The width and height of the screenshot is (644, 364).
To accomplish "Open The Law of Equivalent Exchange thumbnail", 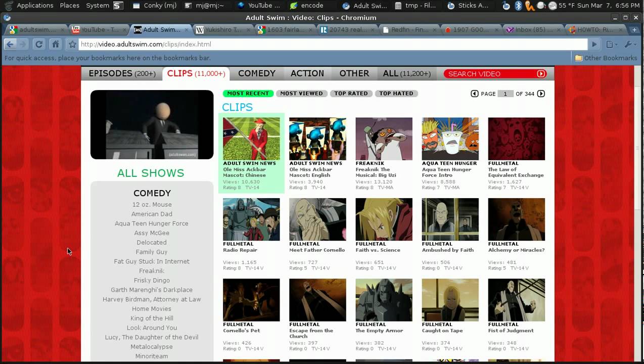I will (x=517, y=139).
